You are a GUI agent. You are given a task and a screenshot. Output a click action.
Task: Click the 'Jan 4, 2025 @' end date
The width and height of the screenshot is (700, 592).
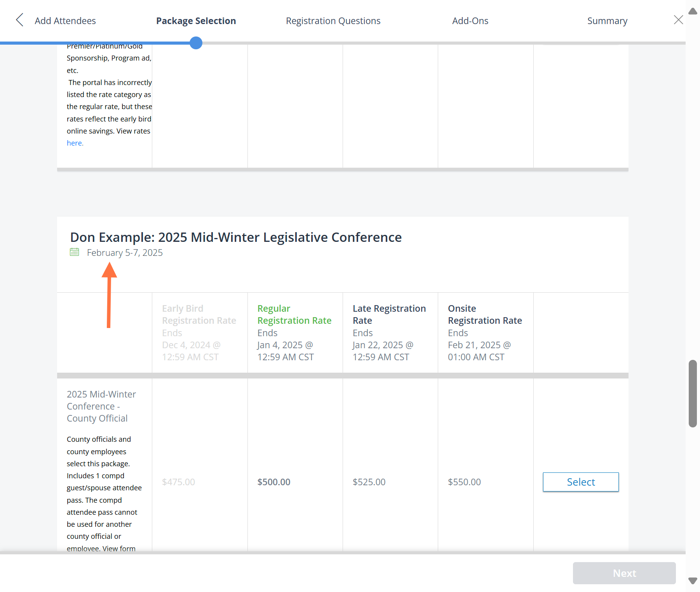click(x=285, y=345)
